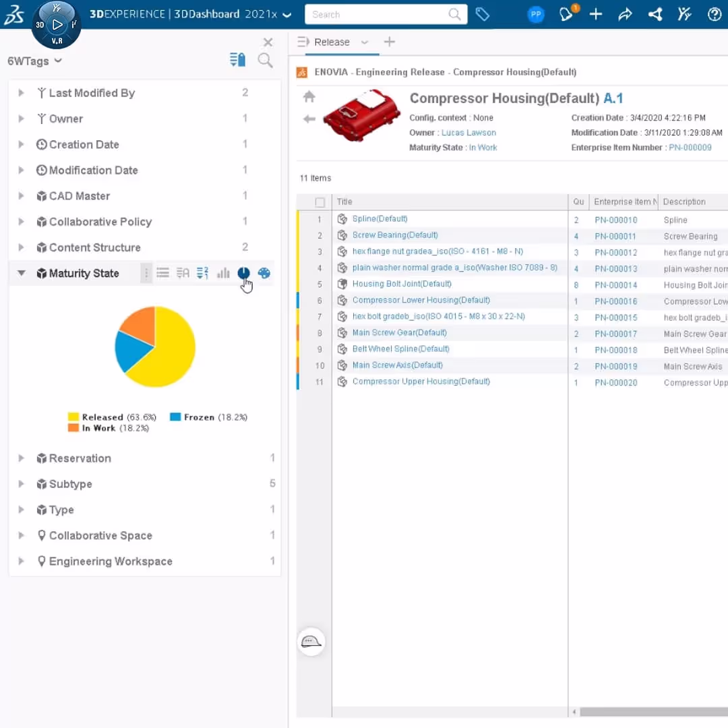This screenshot has width=728, height=728.
Task: Collapse the Maturity State tag
Action: pos(22,273)
